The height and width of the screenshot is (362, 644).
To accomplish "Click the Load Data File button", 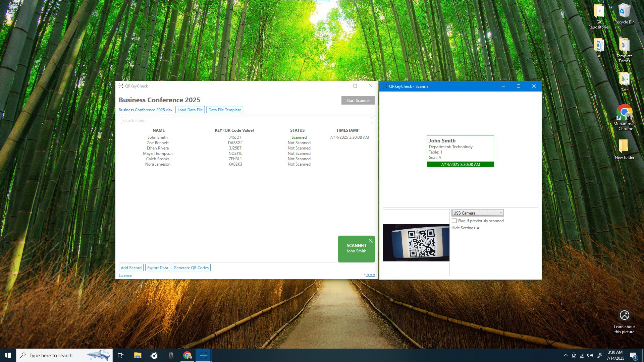I will (190, 110).
